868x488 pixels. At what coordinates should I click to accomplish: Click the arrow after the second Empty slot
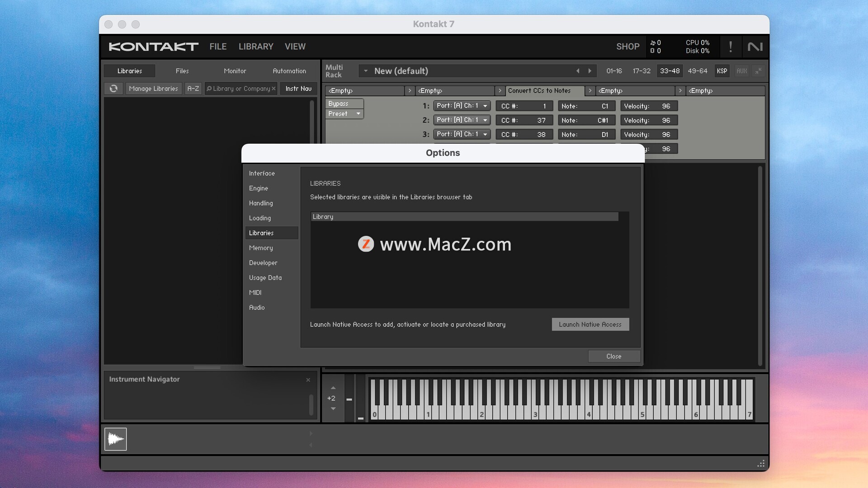(x=500, y=91)
